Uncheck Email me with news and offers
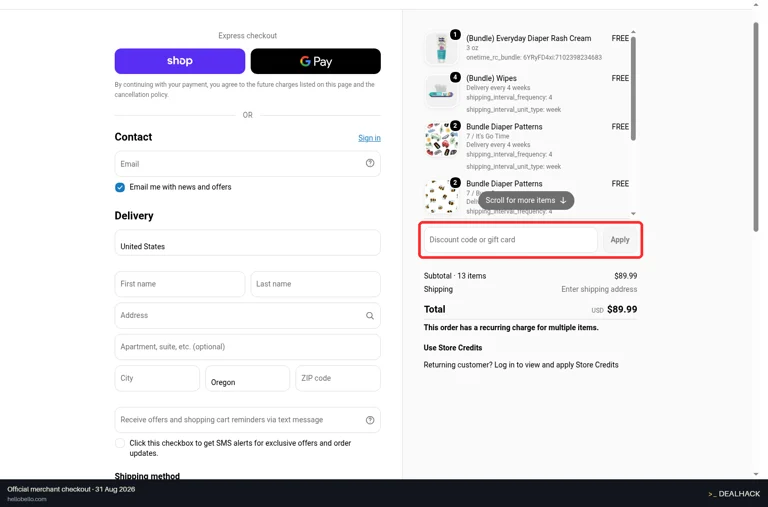Screen dimensions: 768x507 (120, 187)
